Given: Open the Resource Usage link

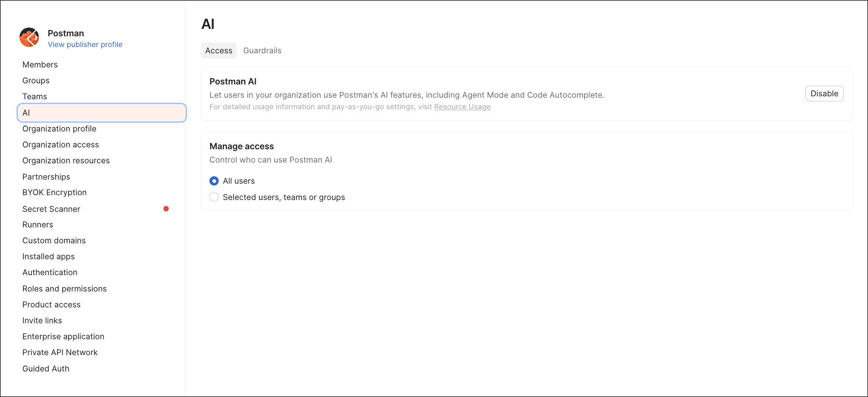Looking at the screenshot, I should click(x=462, y=107).
